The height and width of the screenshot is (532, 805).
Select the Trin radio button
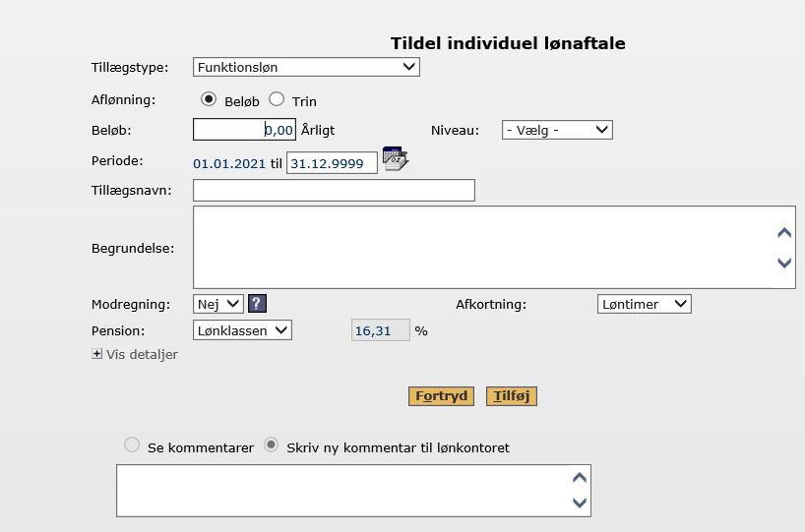point(277,99)
